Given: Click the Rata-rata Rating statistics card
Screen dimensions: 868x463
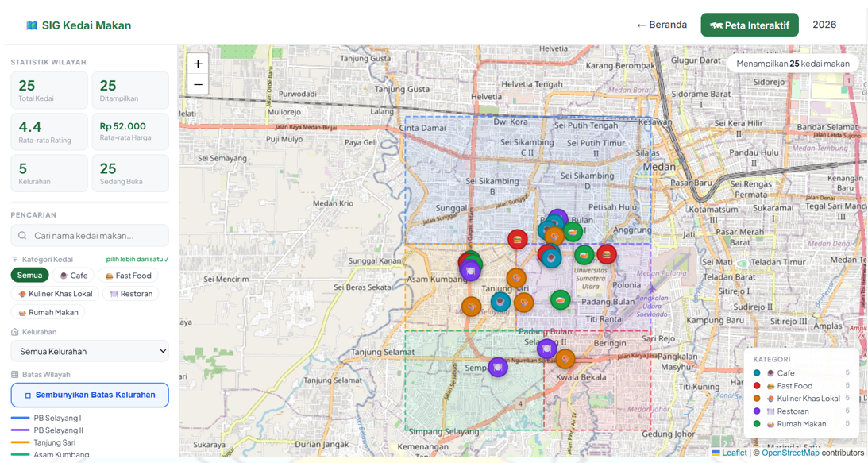Looking at the screenshot, I should (x=49, y=132).
